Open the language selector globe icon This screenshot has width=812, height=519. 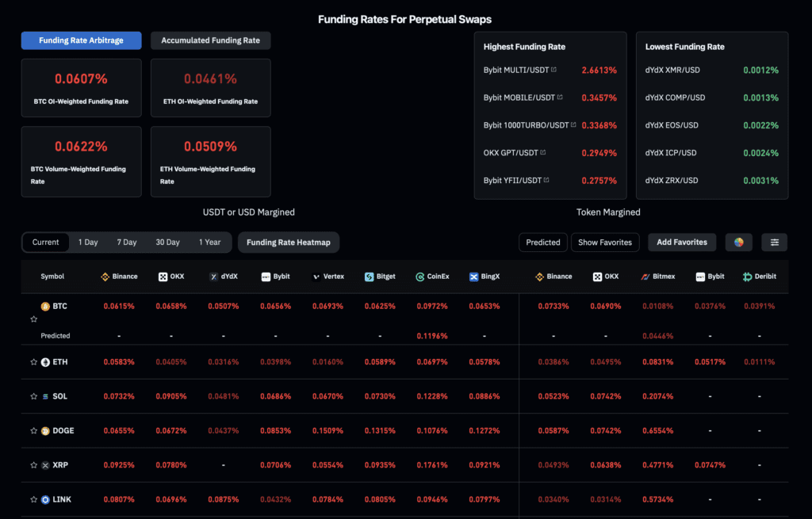point(738,242)
